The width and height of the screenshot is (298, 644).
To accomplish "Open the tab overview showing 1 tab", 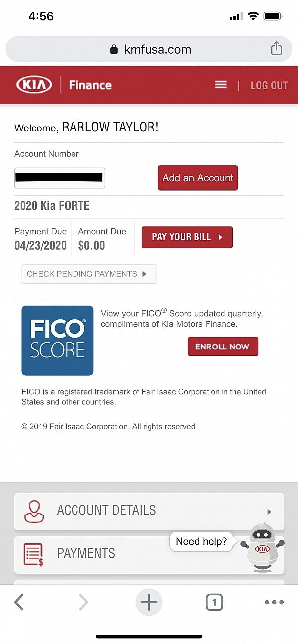I will tap(214, 602).
